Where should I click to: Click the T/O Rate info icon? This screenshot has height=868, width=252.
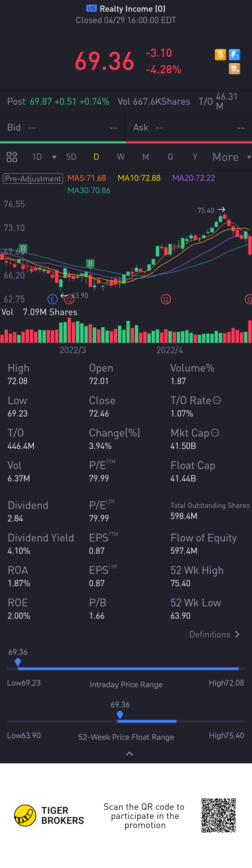coord(217,400)
